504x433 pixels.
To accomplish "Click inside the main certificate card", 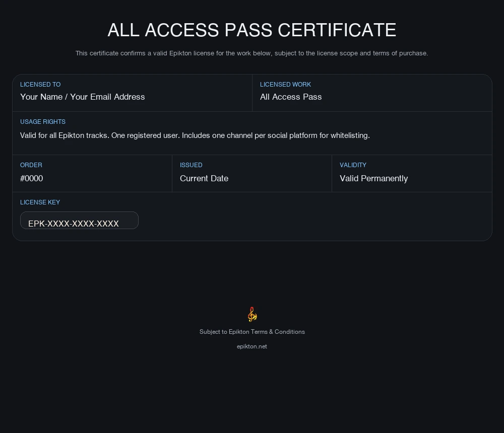I will pos(252,156).
